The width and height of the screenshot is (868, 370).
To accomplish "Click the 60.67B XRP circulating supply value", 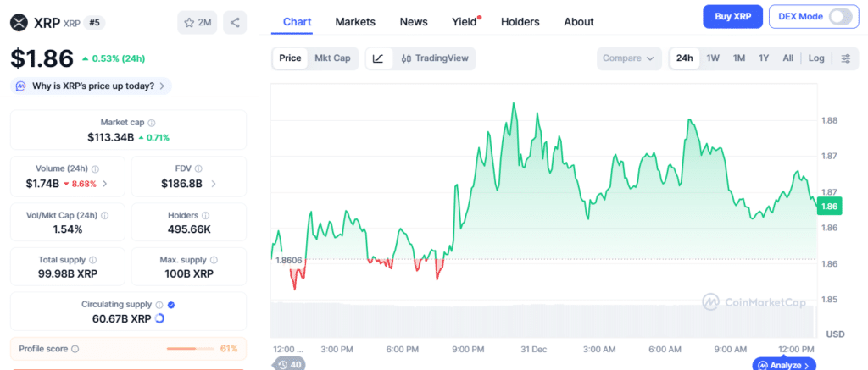I will pos(121,318).
